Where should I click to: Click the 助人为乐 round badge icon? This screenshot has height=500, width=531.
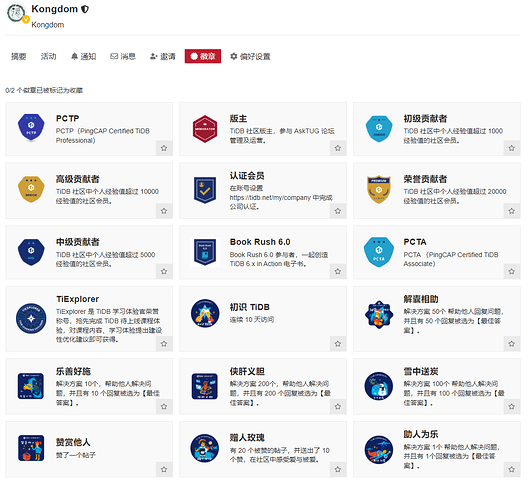(379, 450)
